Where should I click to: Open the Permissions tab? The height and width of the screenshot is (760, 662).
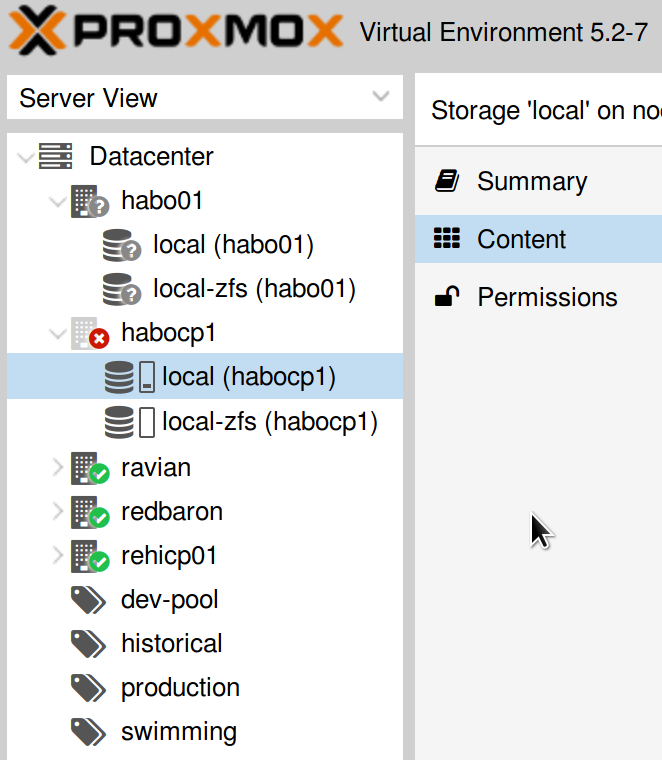pyautogui.click(x=538, y=297)
